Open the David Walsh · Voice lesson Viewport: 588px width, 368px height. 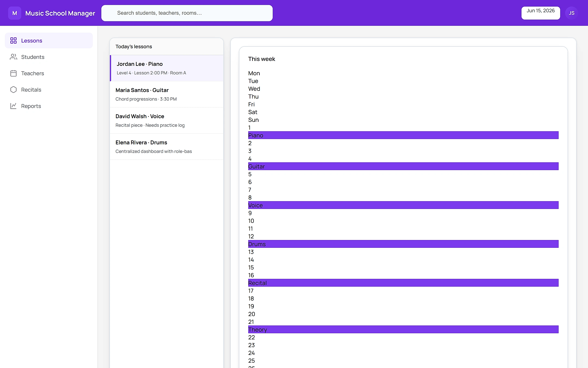click(167, 120)
